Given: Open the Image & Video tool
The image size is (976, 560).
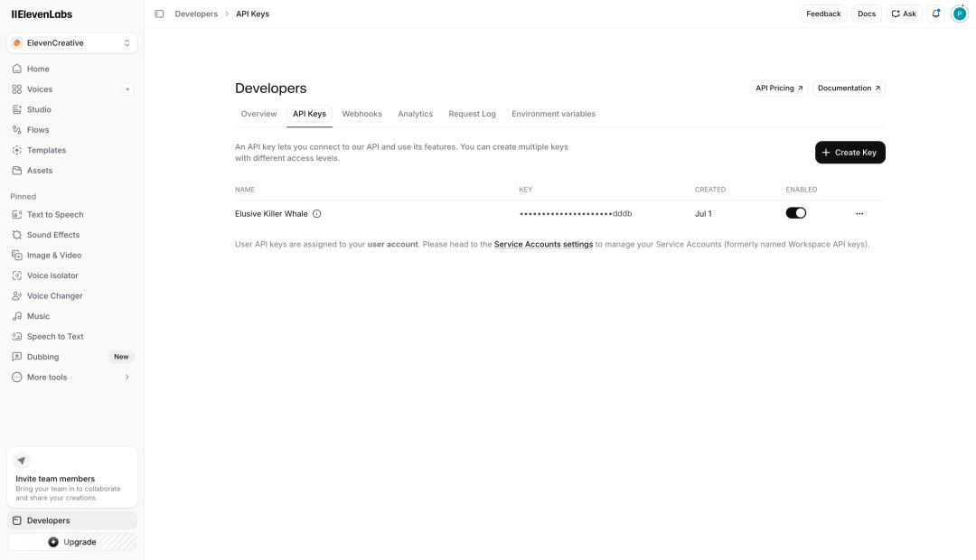Looking at the screenshot, I should click(72, 255).
